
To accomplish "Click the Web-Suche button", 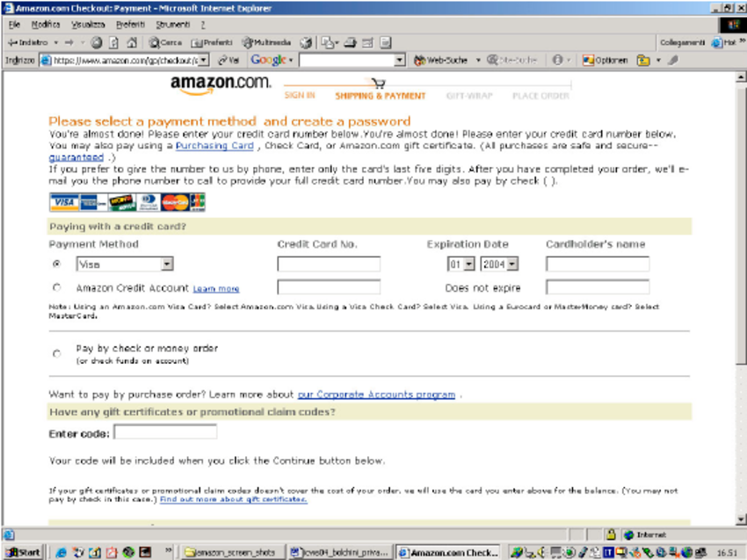I will click(x=441, y=60).
